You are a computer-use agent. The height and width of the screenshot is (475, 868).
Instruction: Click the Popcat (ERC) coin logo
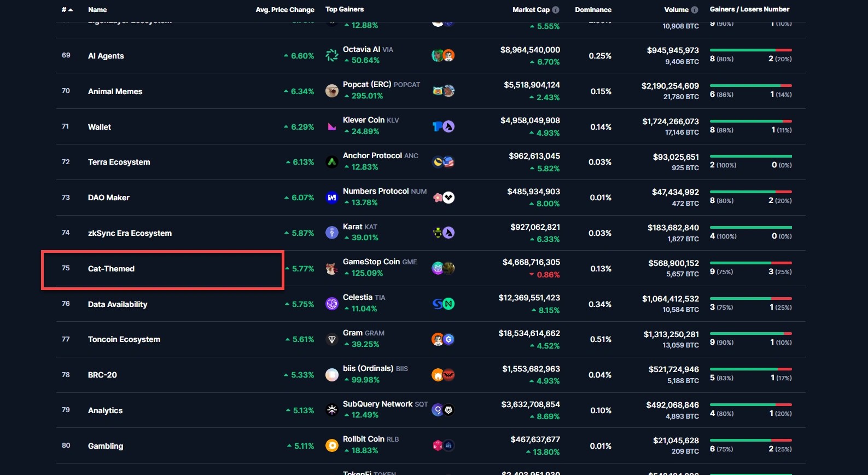pyautogui.click(x=332, y=91)
